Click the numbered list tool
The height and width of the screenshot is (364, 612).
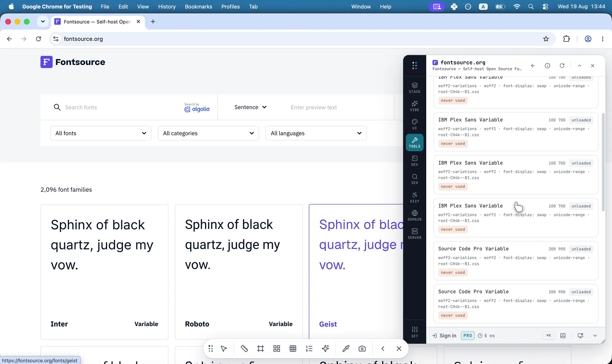point(309,349)
